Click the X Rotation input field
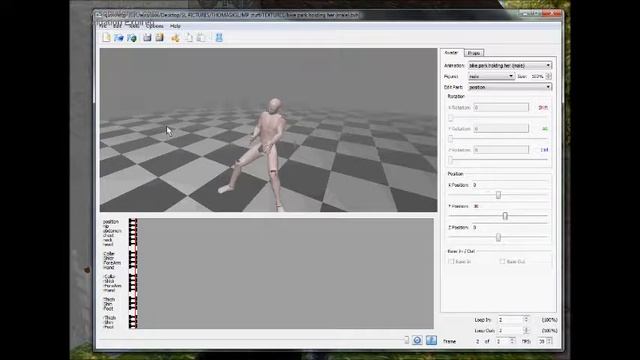 [501, 107]
